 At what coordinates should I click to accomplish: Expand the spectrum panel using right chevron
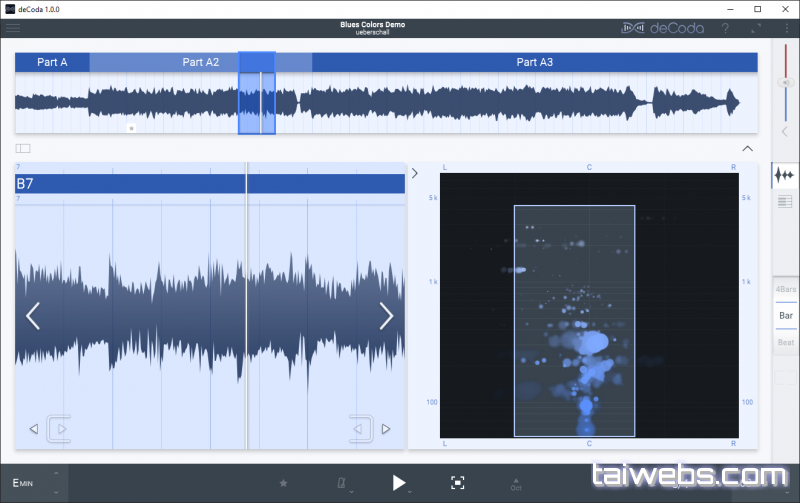415,173
